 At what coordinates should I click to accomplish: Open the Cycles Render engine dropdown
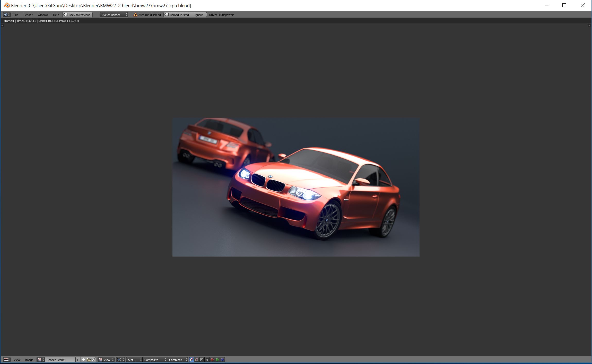pos(114,15)
